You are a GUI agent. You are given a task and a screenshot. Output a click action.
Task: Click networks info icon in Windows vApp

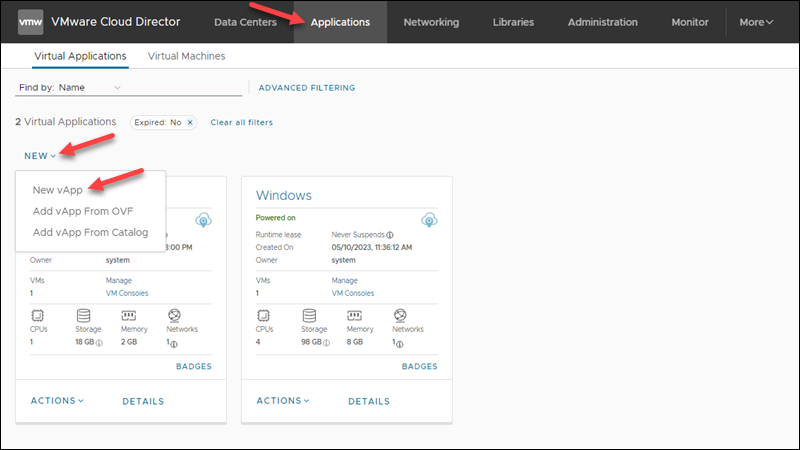click(x=399, y=344)
